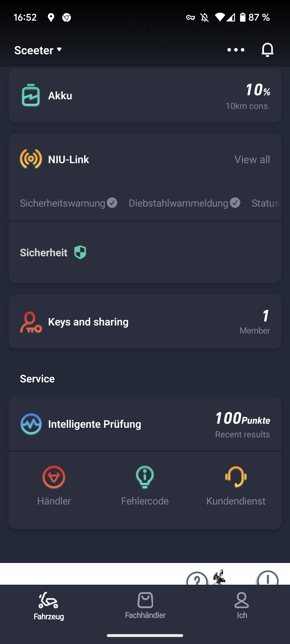Image resolution: width=290 pixels, height=644 pixels.
Task: Tap the NIU-Link signal icon
Action: click(x=31, y=159)
